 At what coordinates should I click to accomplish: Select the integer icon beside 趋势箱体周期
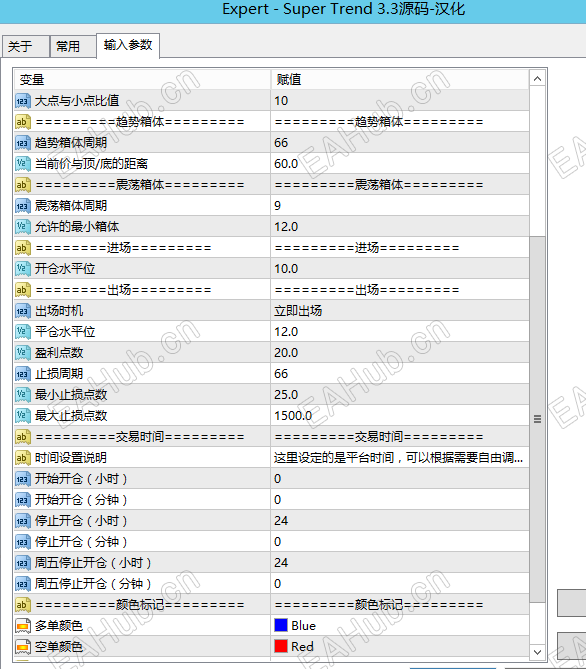point(23,143)
